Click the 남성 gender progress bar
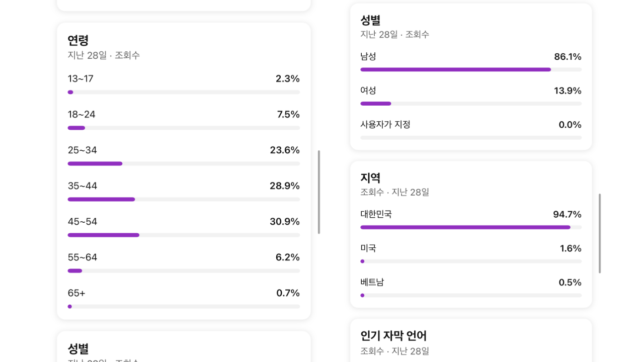Viewport: 644px width, 362px height. [471, 69]
